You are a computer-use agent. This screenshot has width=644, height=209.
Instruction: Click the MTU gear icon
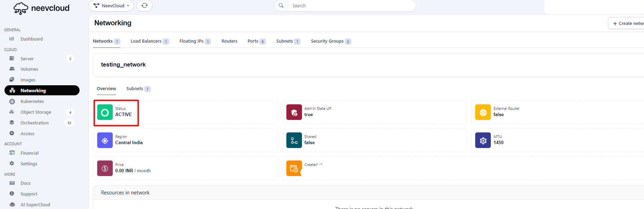pos(483,140)
